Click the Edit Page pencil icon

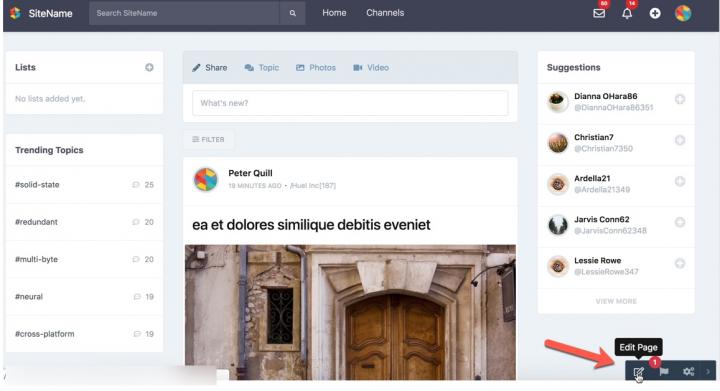[638, 372]
